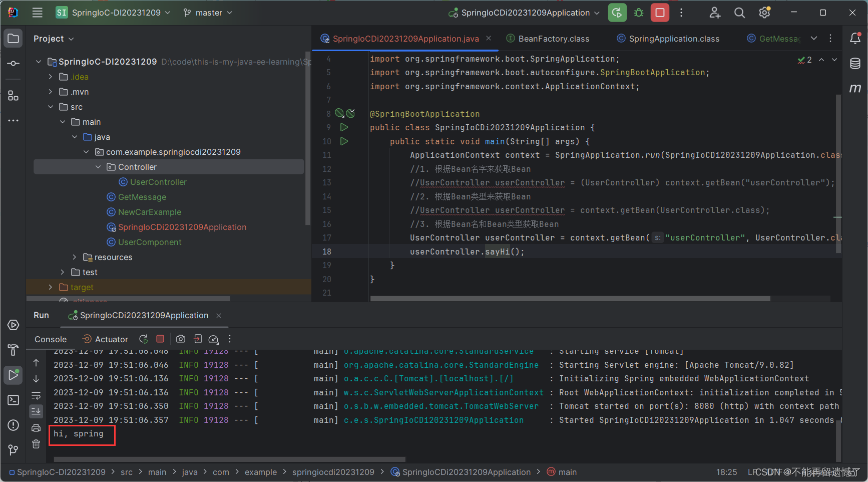Stop the running application in top toolbar

point(660,13)
